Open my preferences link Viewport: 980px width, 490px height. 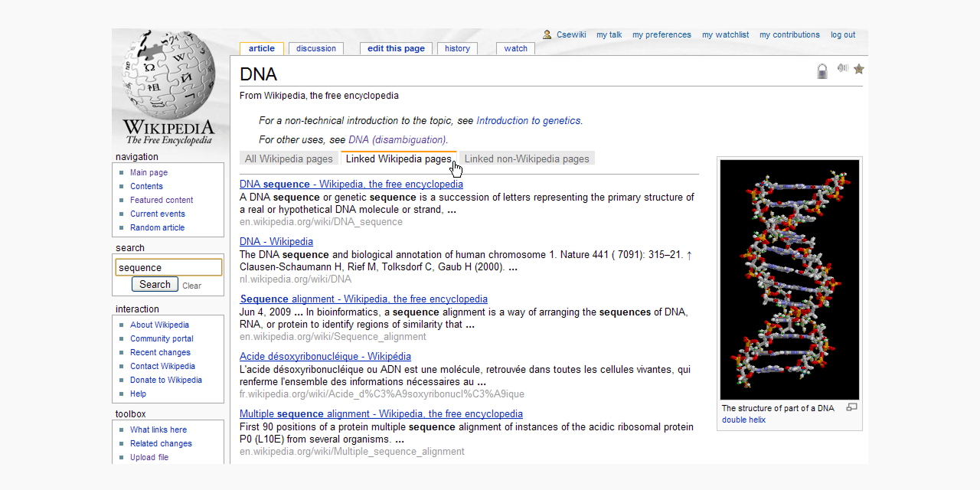pyautogui.click(x=661, y=34)
